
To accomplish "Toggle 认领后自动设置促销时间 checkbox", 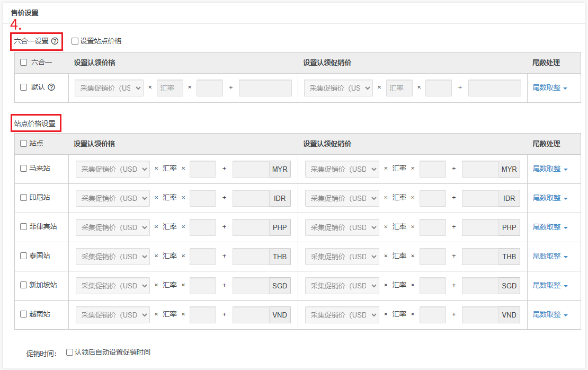I will pos(69,352).
